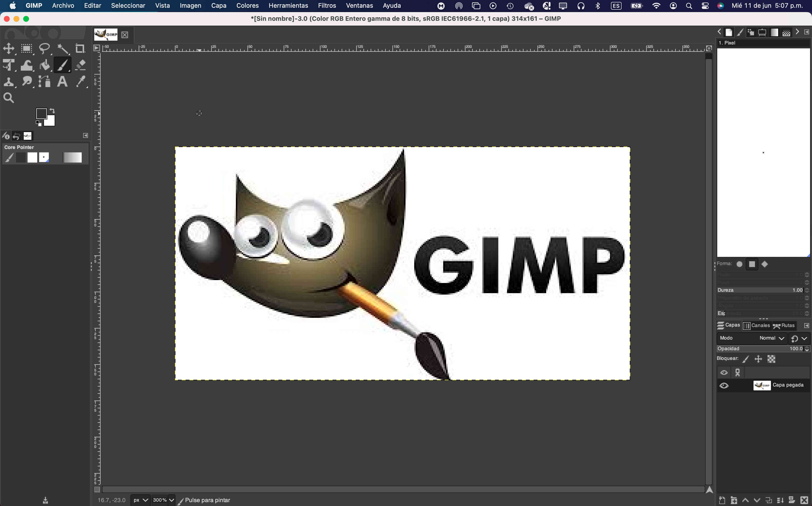Select the Capa pegada layer thumbnail

coord(762,385)
